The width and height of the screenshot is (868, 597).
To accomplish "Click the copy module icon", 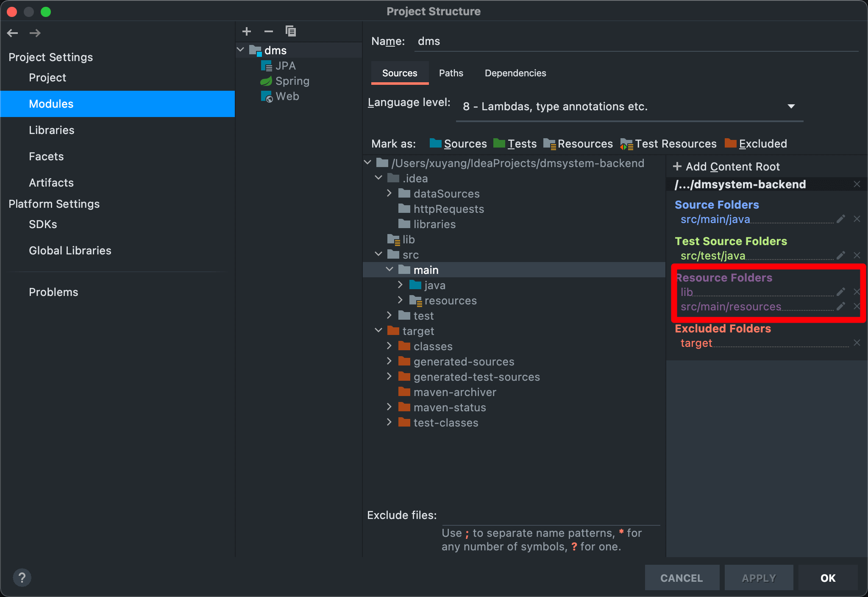I will 291,31.
